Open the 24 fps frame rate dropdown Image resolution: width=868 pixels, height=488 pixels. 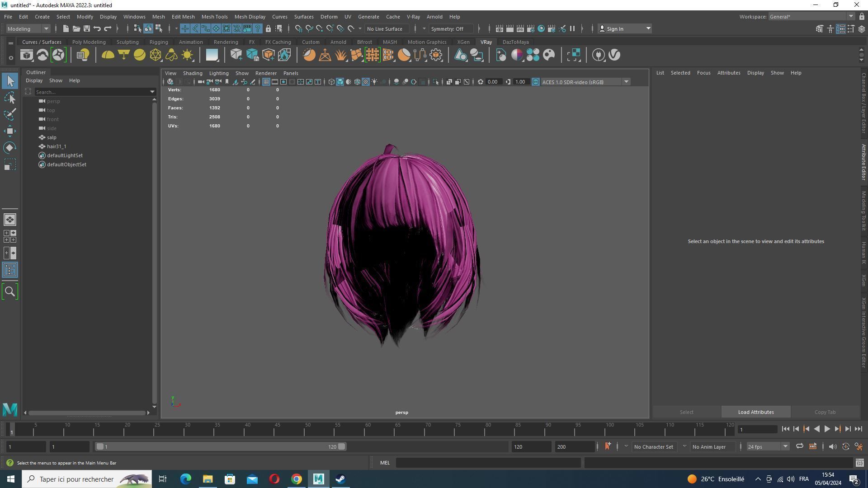click(767, 446)
